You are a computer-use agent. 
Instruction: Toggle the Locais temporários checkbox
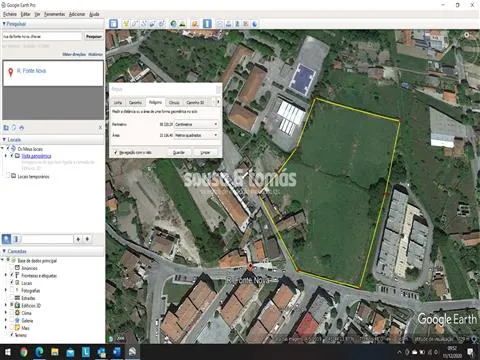[x=8, y=176]
